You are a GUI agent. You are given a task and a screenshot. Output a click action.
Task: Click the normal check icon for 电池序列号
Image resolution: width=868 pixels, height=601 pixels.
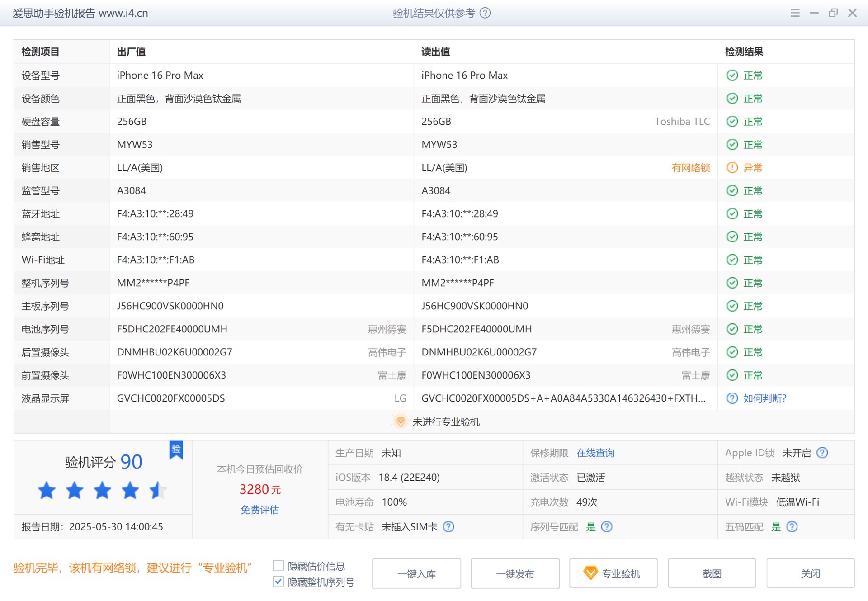pos(732,329)
